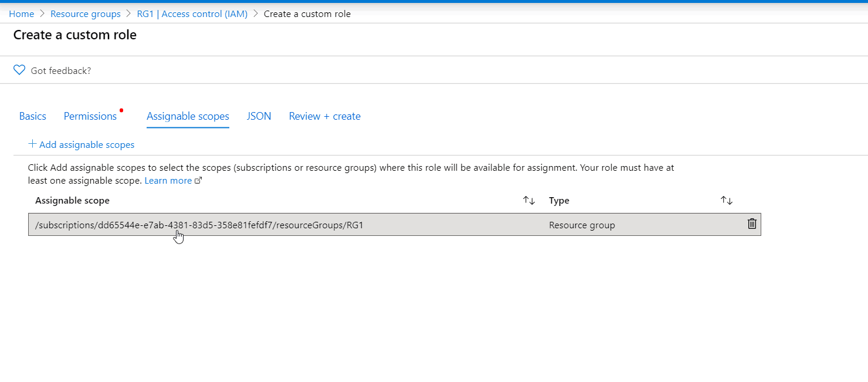Open the Permissions tab

tap(90, 116)
